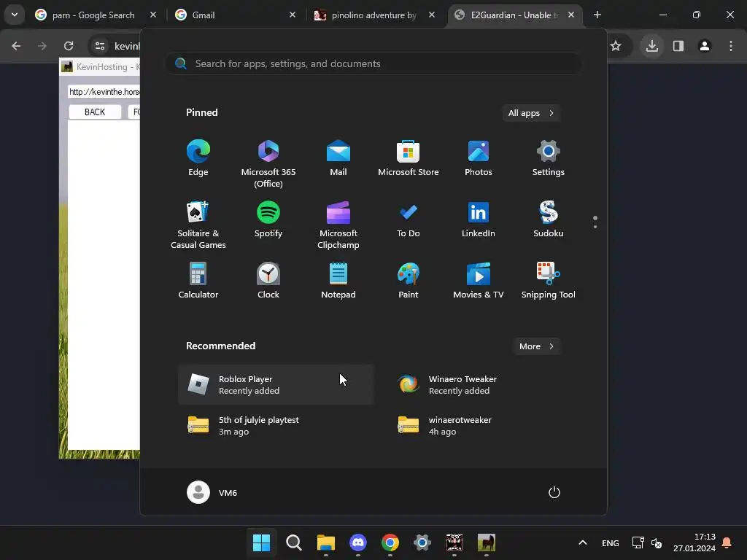Click the KevinHosting URL field
The width and height of the screenshot is (747, 560).
tap(104, 92)
